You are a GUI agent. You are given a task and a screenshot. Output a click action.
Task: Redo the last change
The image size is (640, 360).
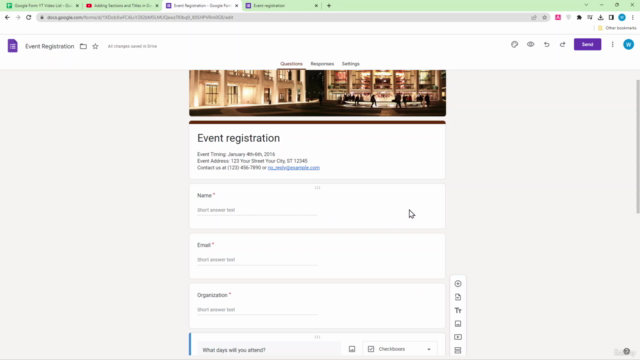point(562,44)
